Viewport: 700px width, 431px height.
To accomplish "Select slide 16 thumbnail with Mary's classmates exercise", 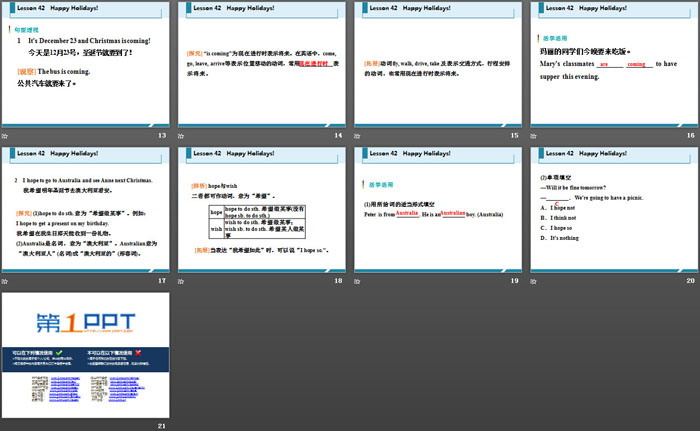I will 614,64.
